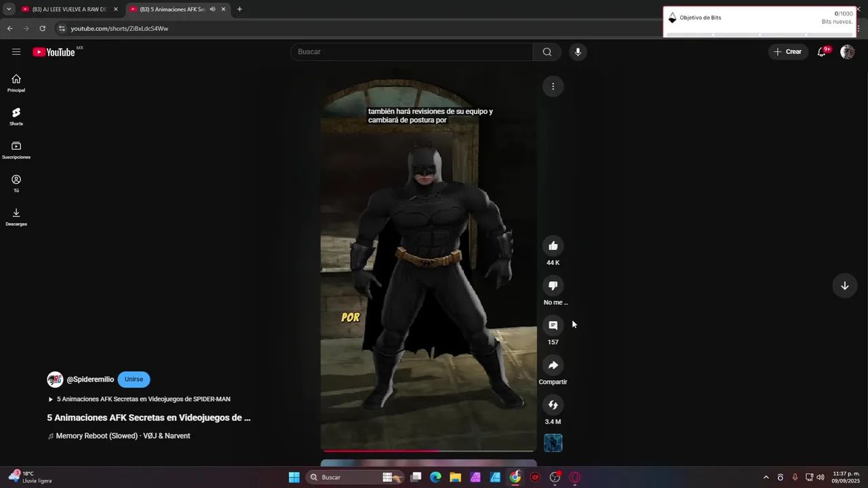Screen dimensions: 868x488
Task: Open the notifications bell
Action: pyautogui.click(x=821, y=52)
